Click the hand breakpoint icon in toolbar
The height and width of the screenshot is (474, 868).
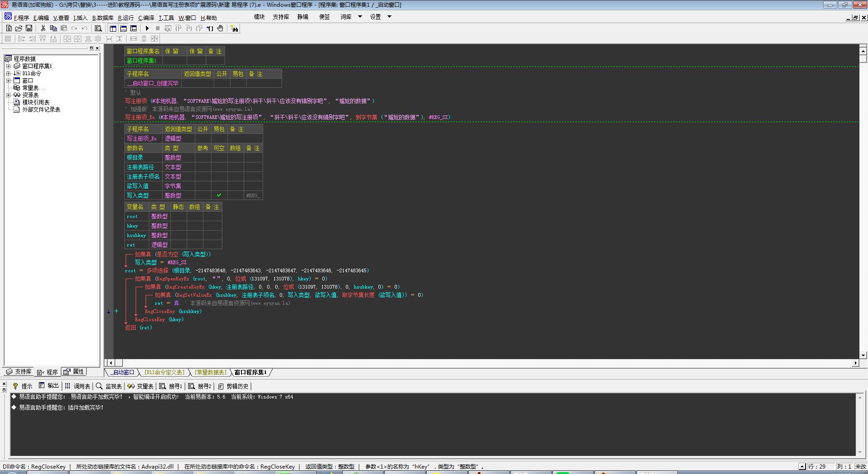point(220,28)
